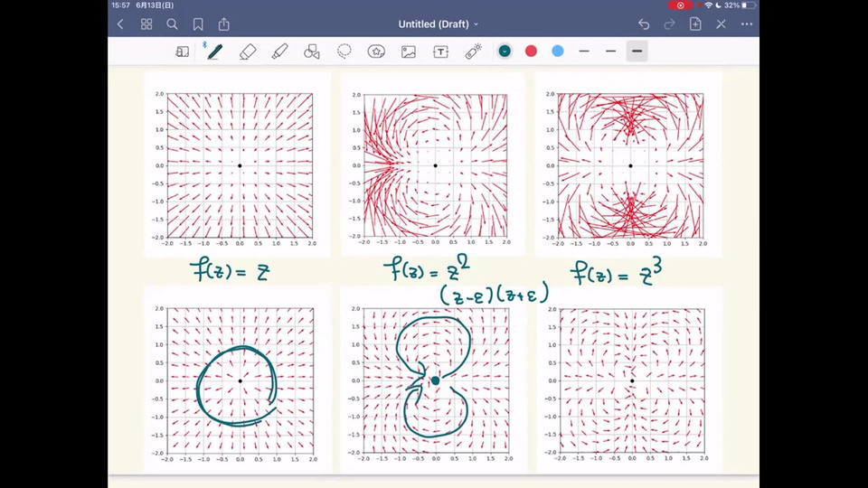Tap the handwritten f(z) = z² label

pyautogui.click(x=426, y=269)
